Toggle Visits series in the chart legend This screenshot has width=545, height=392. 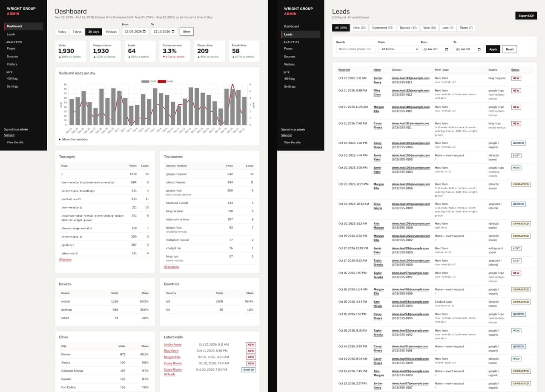pos(148,81)
